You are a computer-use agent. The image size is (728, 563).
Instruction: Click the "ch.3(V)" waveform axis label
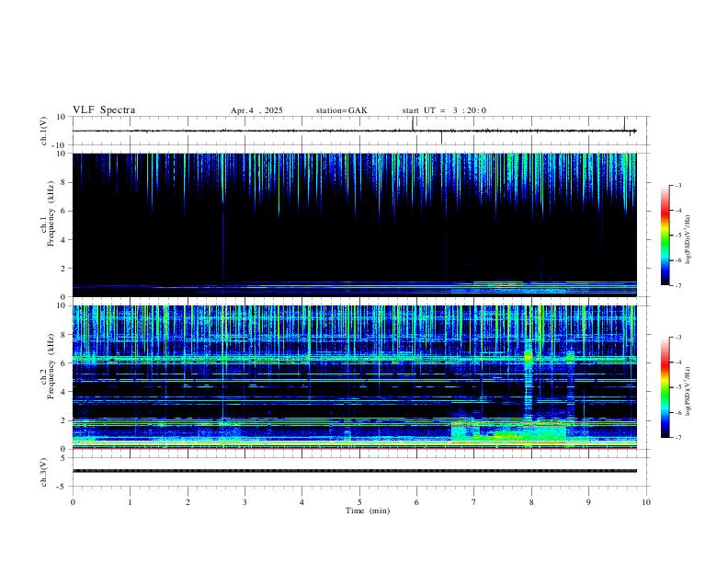tap(44, 473)
